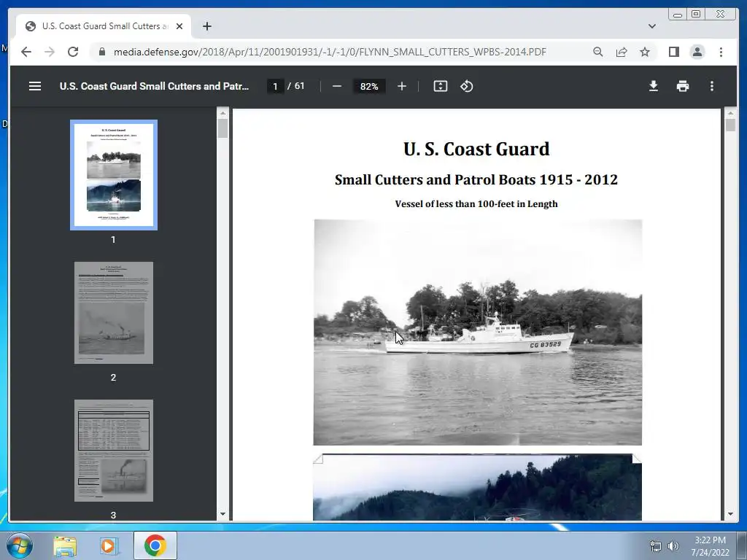This screenshot has height=560, width=747.
Task: Launch Windows Media Player from taskbar
Action: tap(109, 545)
